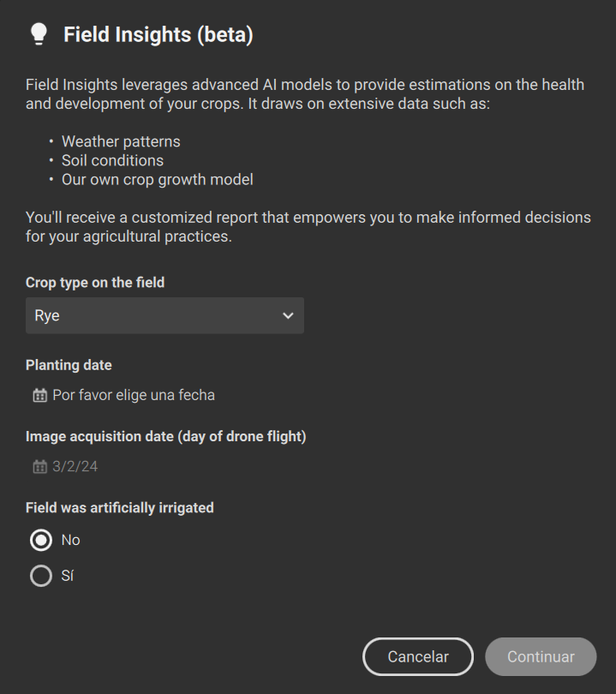The width and height of the screenshot is (616, 694).
Task: Click the Field Insights (beta) title
Action: coord(158,35)
